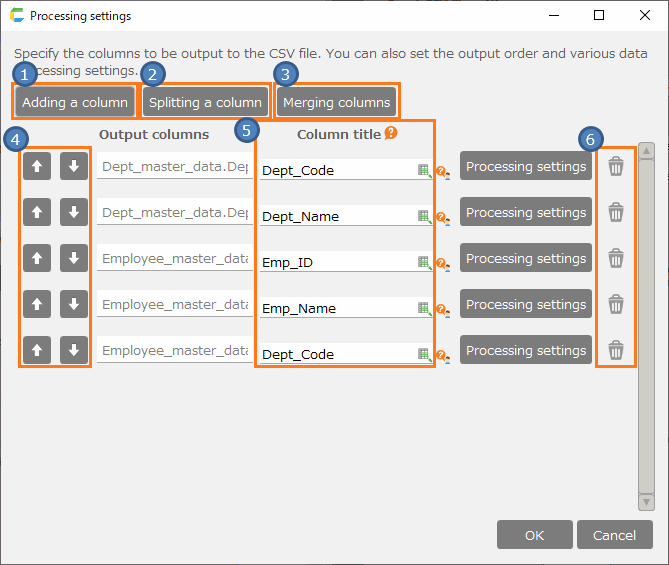Click the up arrow for Emp_Name row
669x565 pixels.
(x=36, y=305)
